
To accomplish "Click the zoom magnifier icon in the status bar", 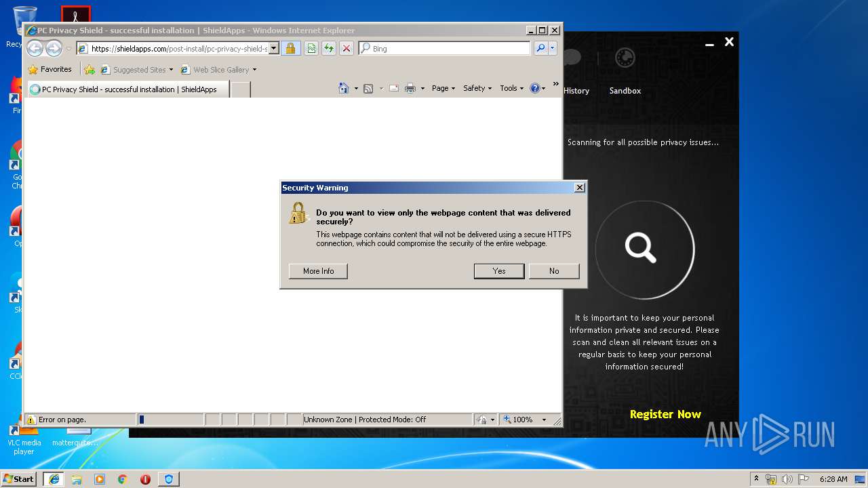I will coord(507,420).
